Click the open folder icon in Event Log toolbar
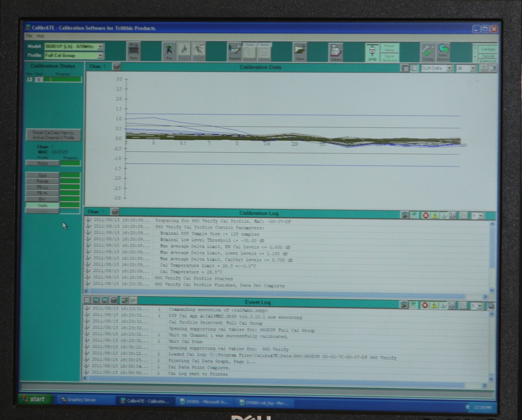522x420 pixels. 125,300
